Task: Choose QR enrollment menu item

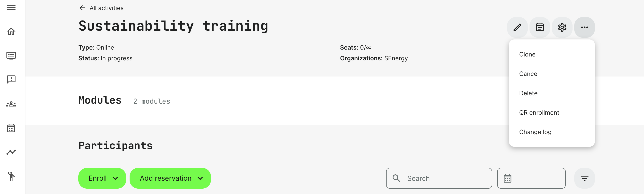Action: point(539,113)
